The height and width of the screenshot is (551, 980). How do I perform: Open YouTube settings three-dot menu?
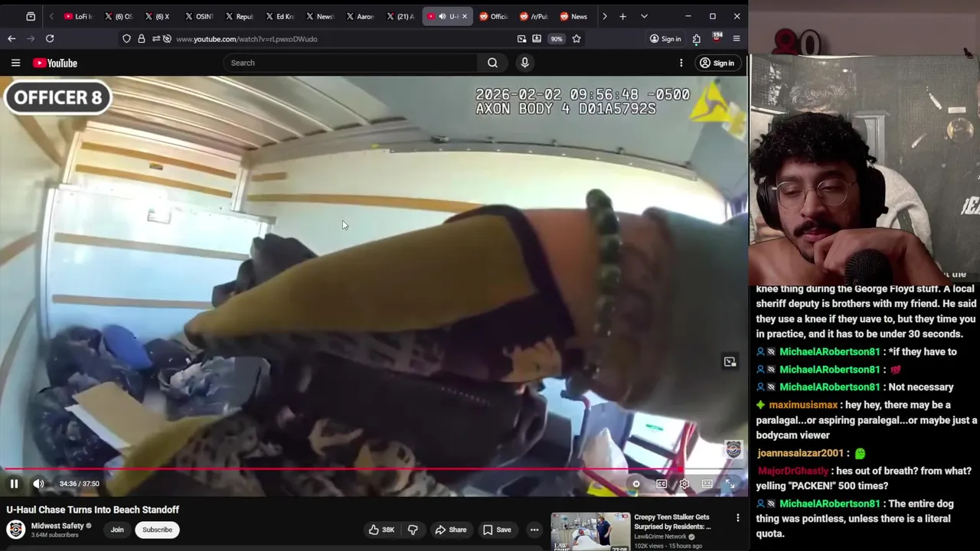[x=681, y=63]
